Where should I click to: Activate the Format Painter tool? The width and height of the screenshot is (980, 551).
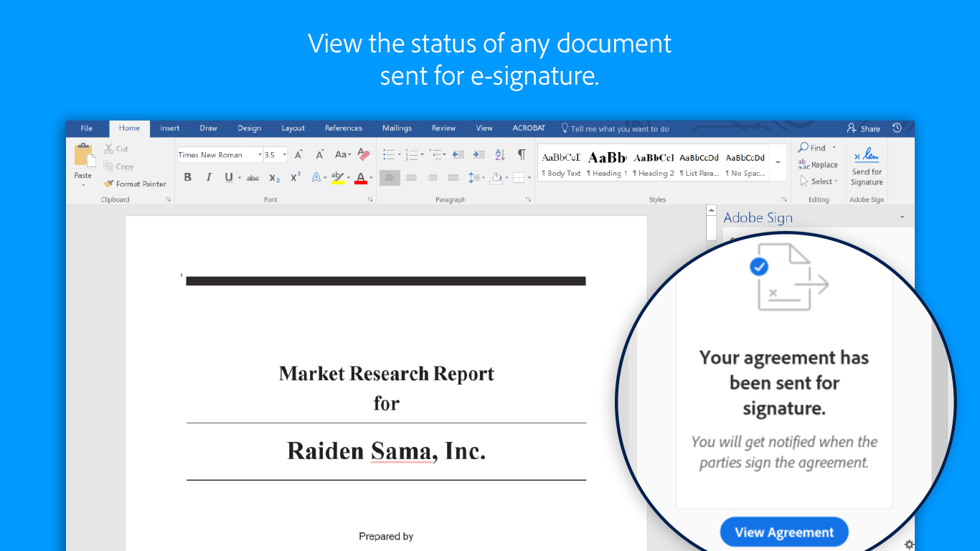tap(135, 184)
